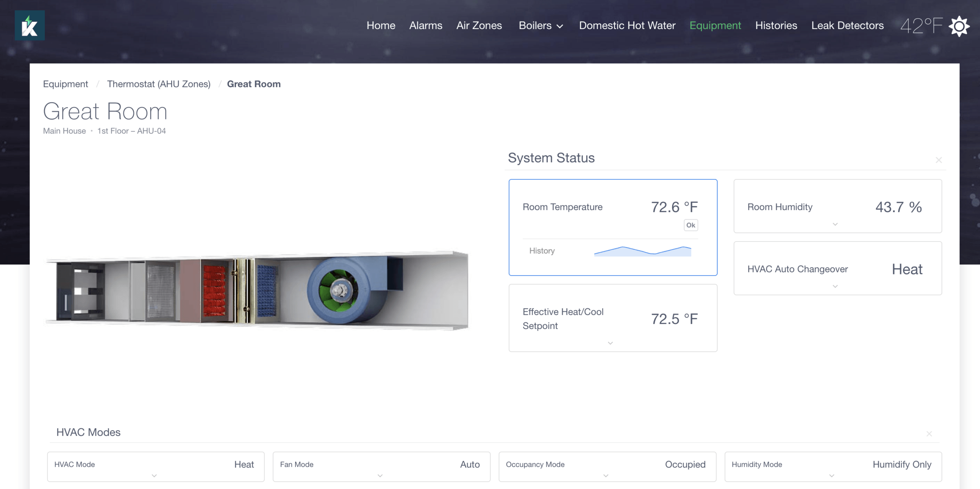Expand the Humidity Mode chevron

(831, 476)
